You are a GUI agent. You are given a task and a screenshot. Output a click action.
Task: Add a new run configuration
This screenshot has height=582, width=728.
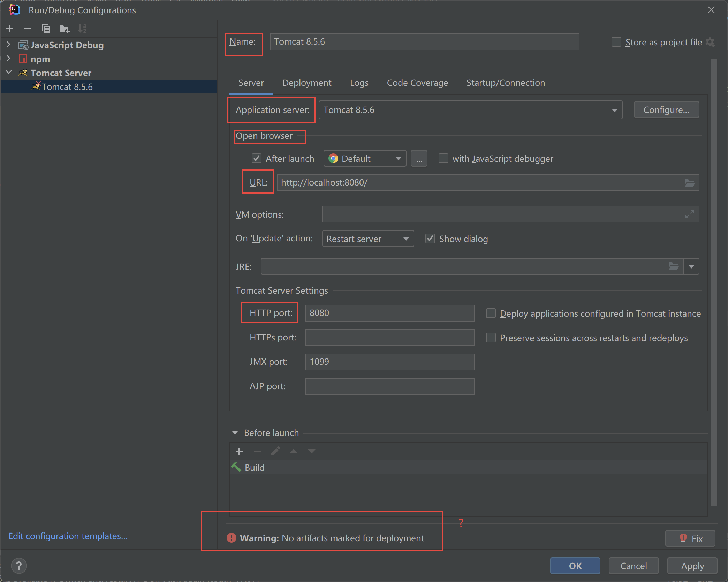tap(10, 29)
